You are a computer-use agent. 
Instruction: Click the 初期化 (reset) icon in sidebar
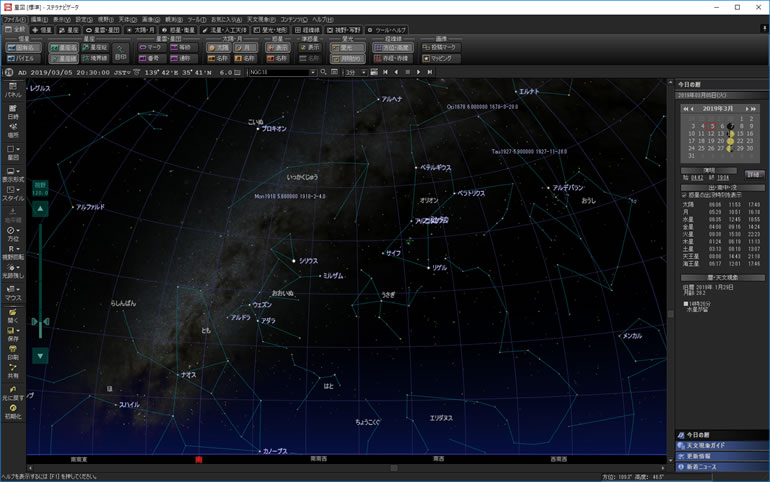[13, 410]
